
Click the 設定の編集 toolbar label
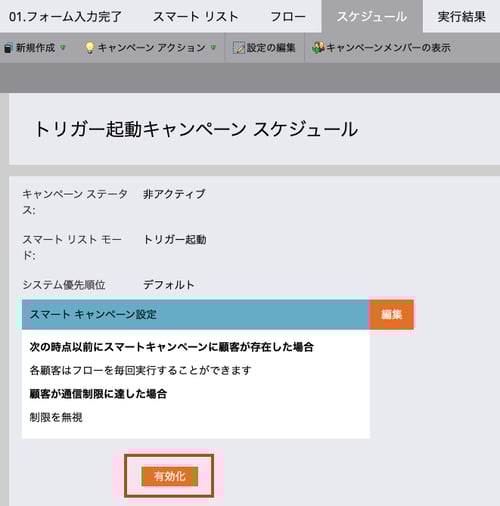(271, 48)
